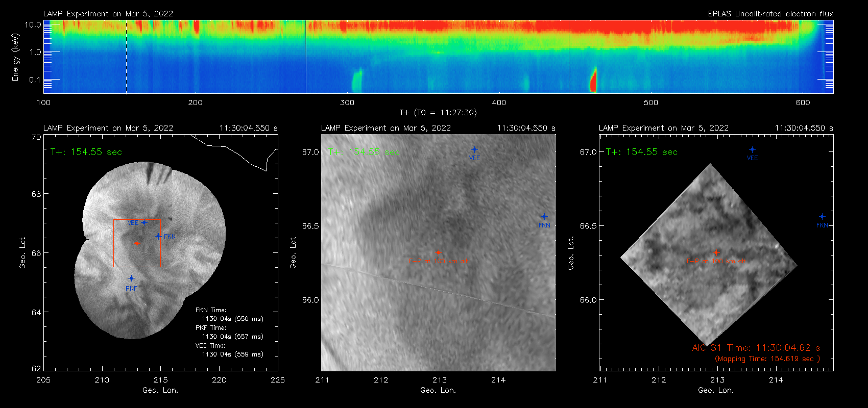
Task: Click the 'F-P at 100 km alt' label in right panel
Action: click(x=716, y=261)
